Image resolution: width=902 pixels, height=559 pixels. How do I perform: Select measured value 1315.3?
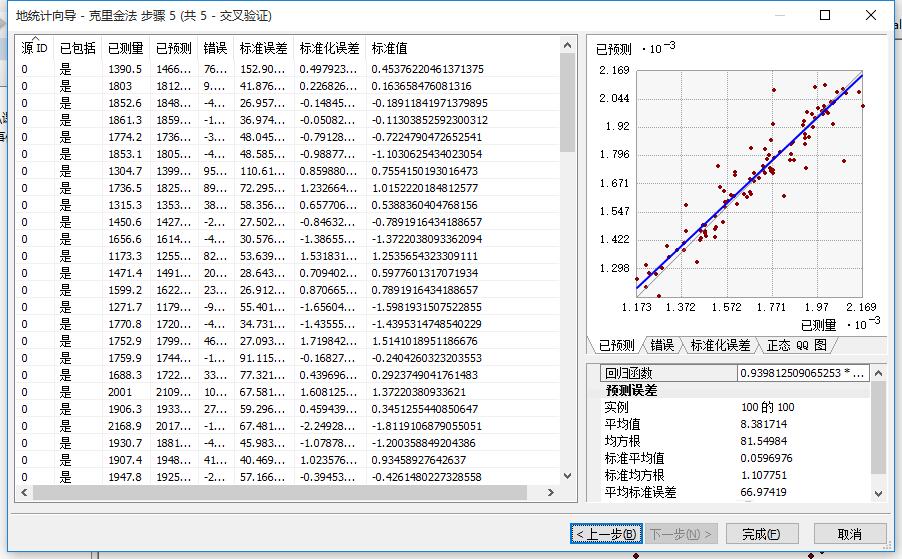coord(125,205)
